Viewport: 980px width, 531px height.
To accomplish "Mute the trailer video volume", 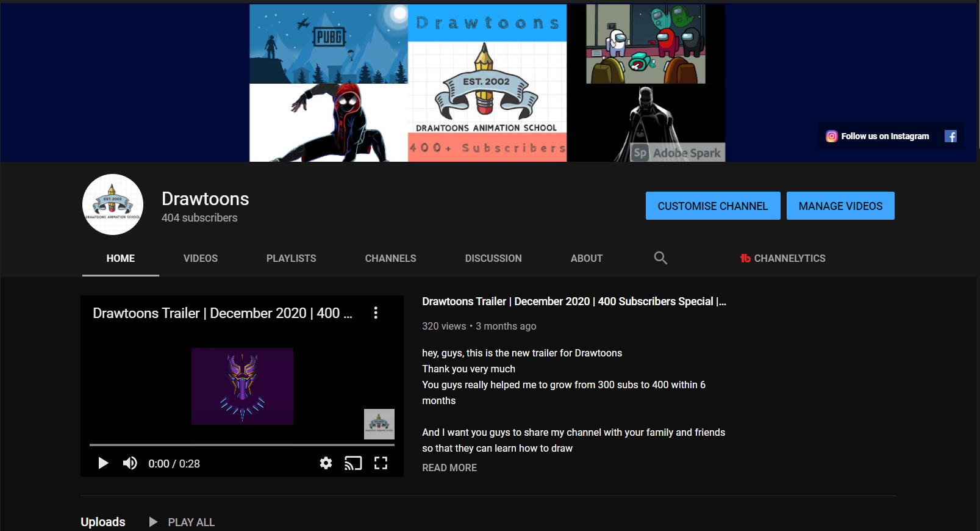I will (x=130, y=463).
